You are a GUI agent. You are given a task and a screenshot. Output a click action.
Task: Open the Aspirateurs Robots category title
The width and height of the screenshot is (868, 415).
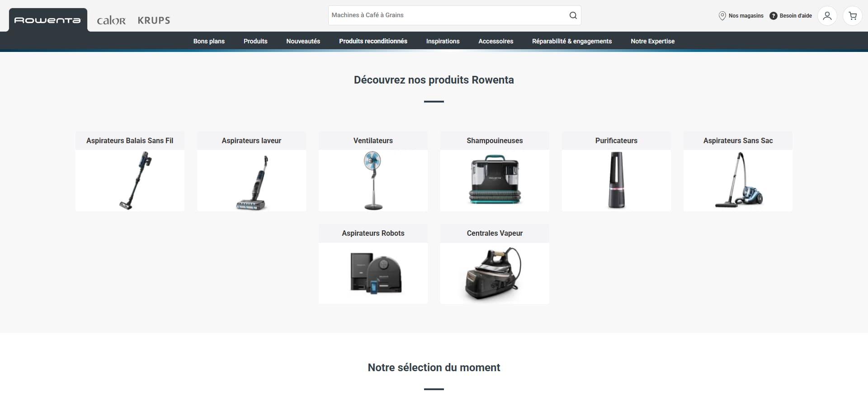(x=373, y=233)
